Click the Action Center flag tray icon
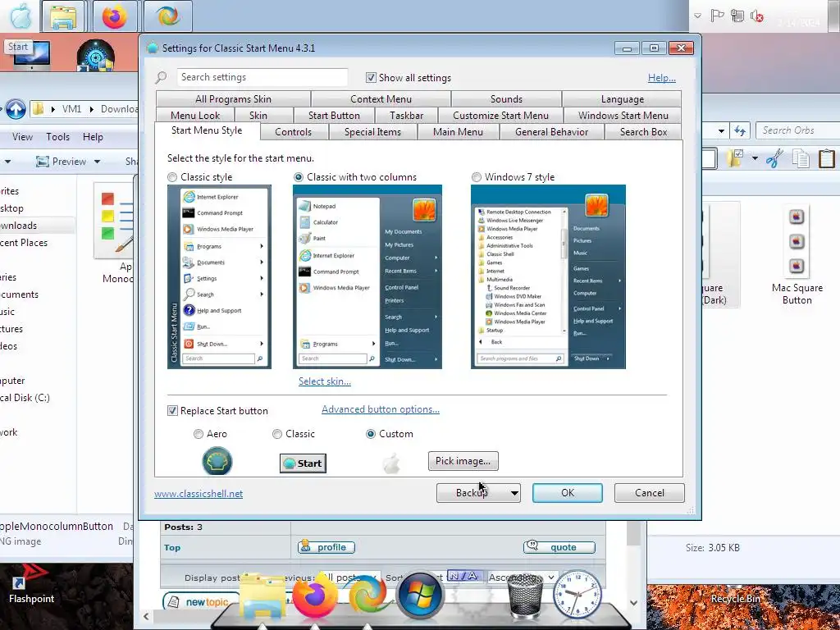Image resolution: width=840 pixels, height=630 pixels. tap(717, 16)
